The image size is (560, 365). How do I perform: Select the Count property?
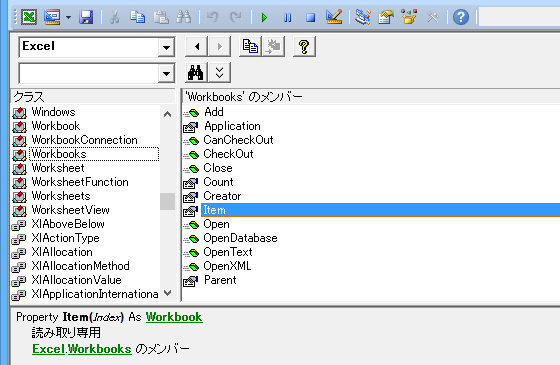pos(218,182)
